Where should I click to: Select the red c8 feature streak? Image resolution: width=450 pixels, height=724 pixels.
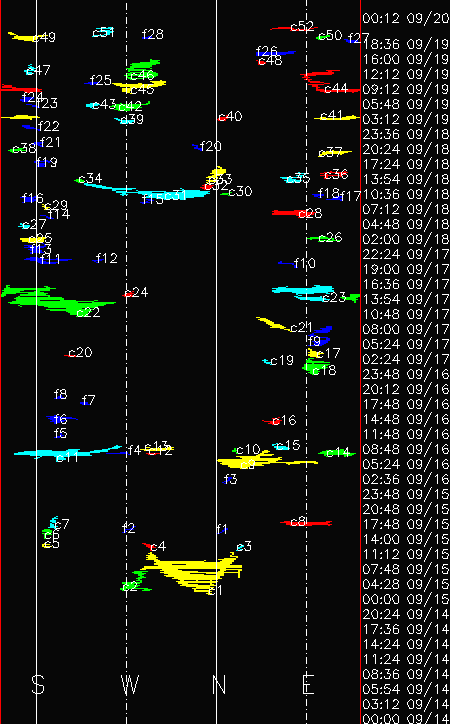306,523
